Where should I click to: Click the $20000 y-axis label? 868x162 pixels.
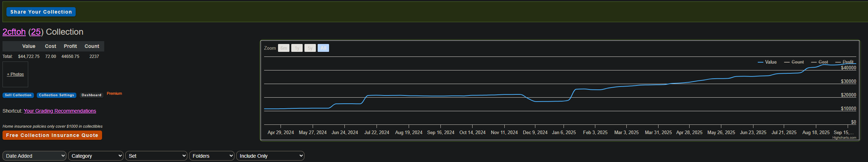click(848, 95)
